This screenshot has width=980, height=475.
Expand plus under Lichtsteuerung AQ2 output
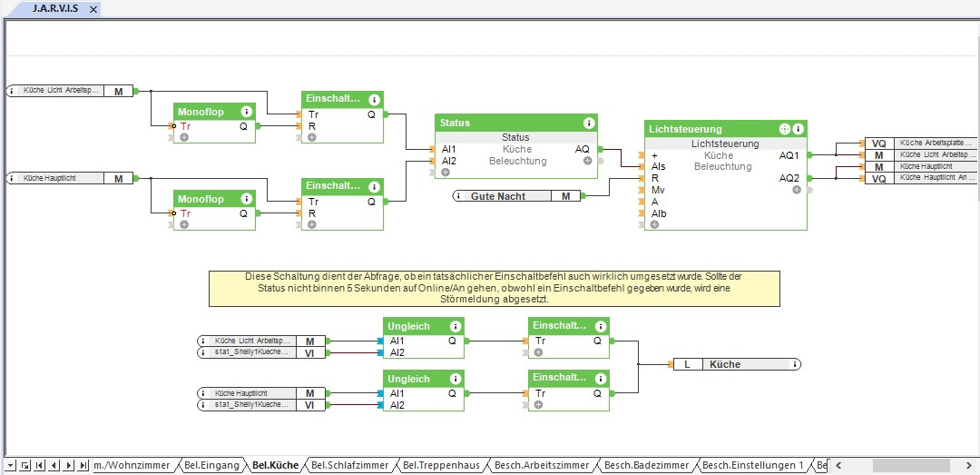point(797,190)
